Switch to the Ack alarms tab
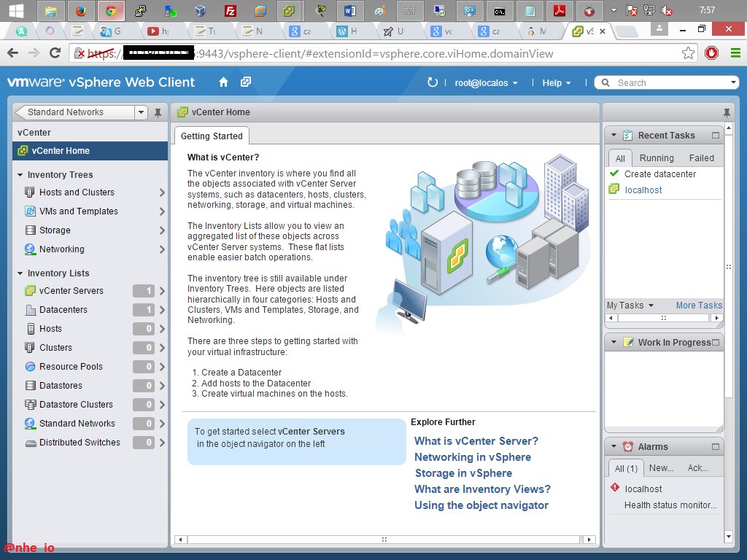Screen dimensions: 747x560 coord(697,468)
